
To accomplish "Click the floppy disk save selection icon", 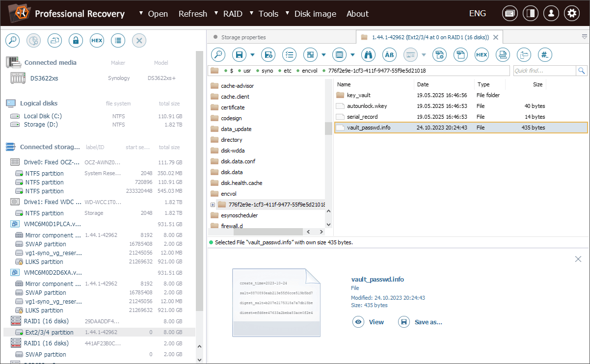I will [x=240, y=54].
